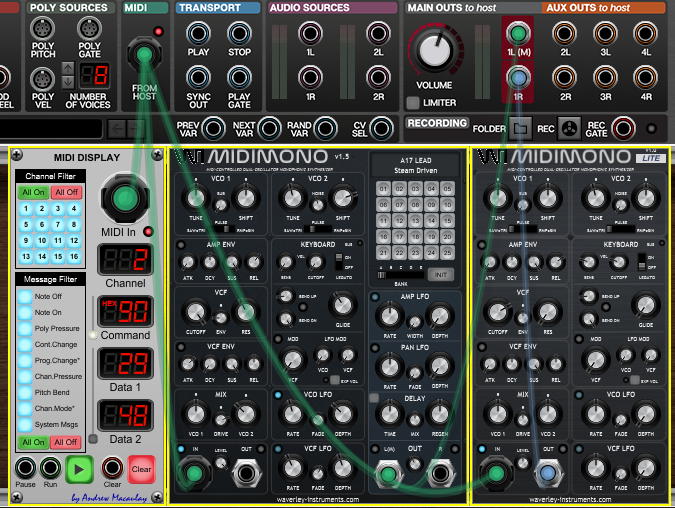This screenshot has height=508, width=675.
Task: Click the DELAY TIME knob
Action: [x=390, y=414]
